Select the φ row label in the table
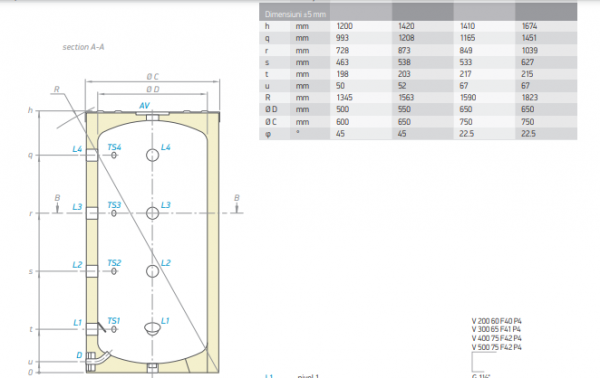The image size is (600, 378). click(x=268, y=134)
